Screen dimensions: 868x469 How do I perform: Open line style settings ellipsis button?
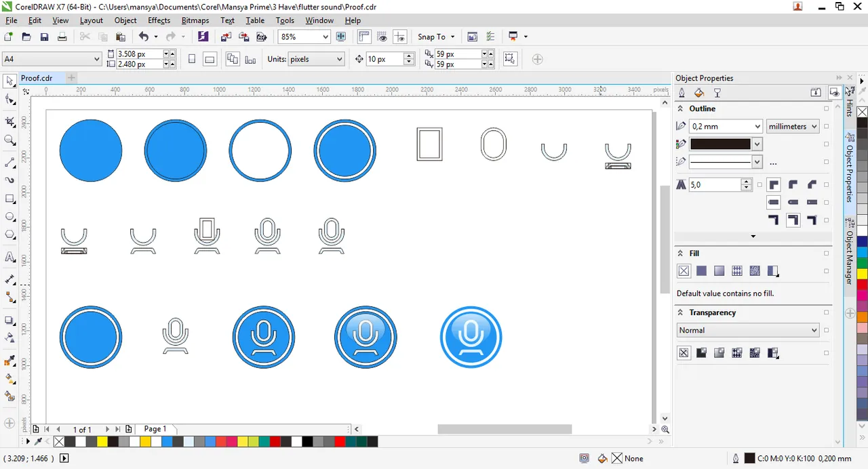[x=772, y=163]
